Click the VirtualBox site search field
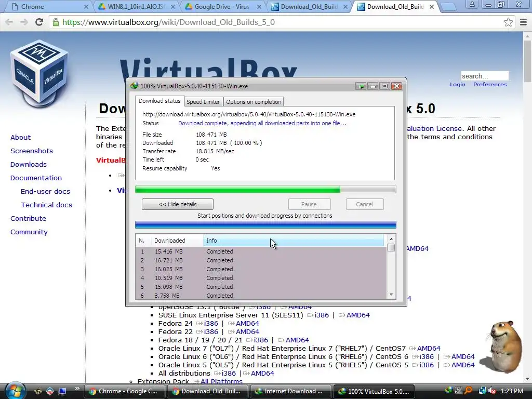This screenshot has width=532, height=399. [485, 76]
